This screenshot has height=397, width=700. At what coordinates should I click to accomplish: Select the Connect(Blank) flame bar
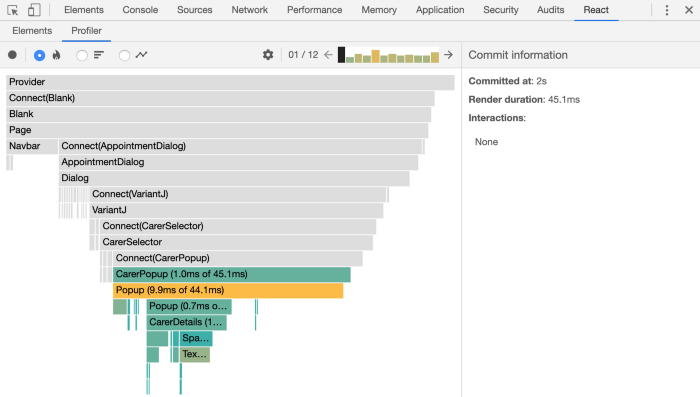coord(220,98)
